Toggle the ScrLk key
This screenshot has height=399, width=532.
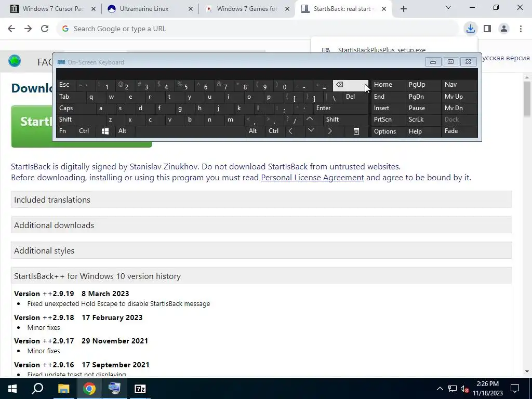(423, 119)
